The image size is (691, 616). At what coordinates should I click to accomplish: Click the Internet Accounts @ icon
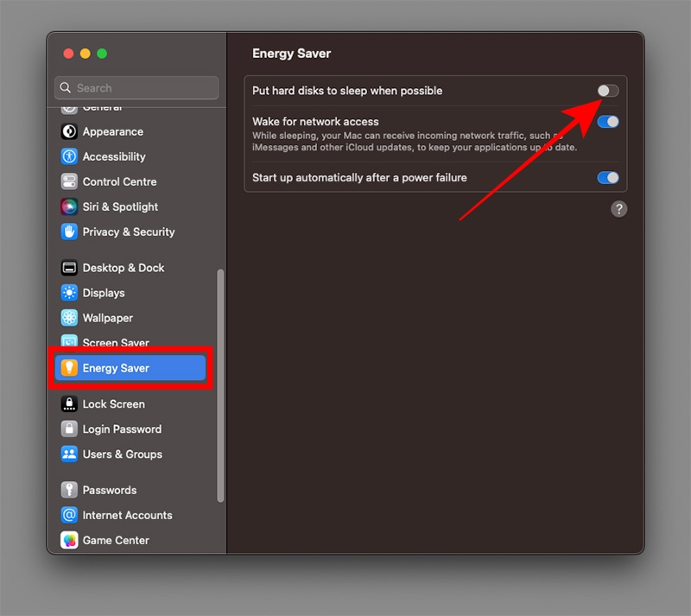click(x=69, y=515)
